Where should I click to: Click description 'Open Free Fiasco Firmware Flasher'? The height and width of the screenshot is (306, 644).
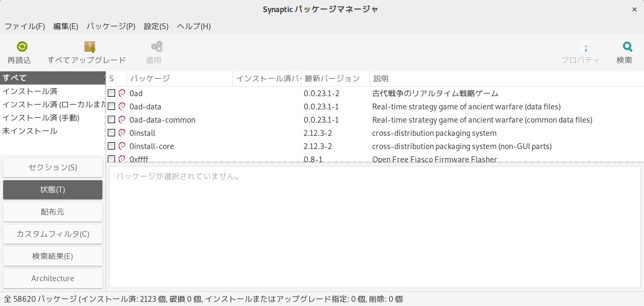point(434,159)
